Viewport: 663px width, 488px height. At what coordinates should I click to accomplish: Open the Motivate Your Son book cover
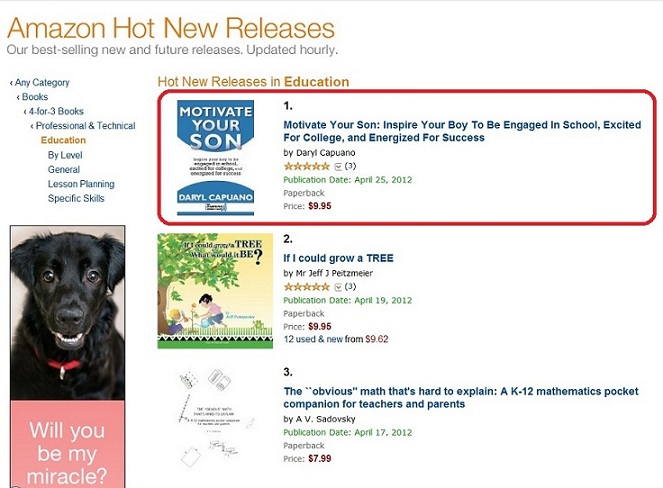[x=214, y=157]
